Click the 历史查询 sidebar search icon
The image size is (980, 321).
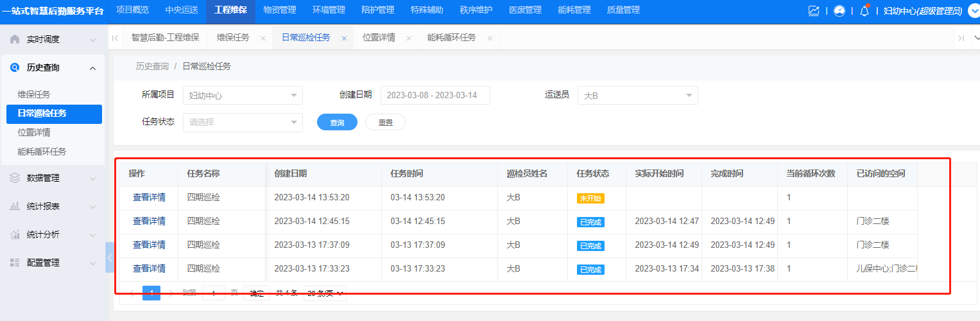click(15, 67)
